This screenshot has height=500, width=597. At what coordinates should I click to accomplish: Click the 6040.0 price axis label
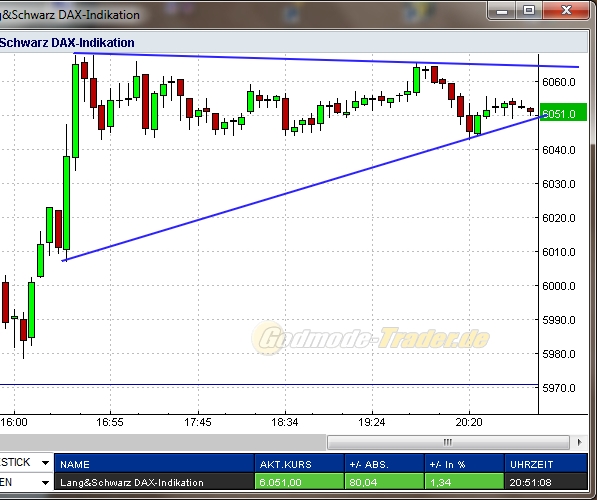(x=559, y=150)
